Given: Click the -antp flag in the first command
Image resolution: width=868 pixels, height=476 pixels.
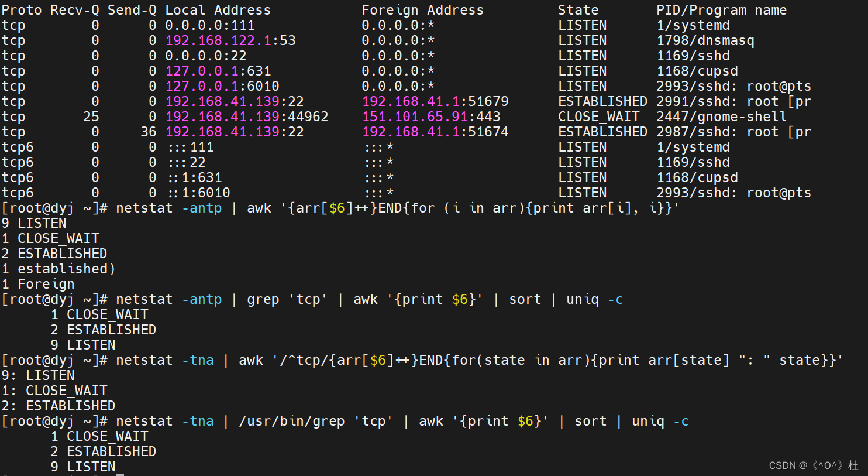Looking at the screenshot, I should coord(202,207).
